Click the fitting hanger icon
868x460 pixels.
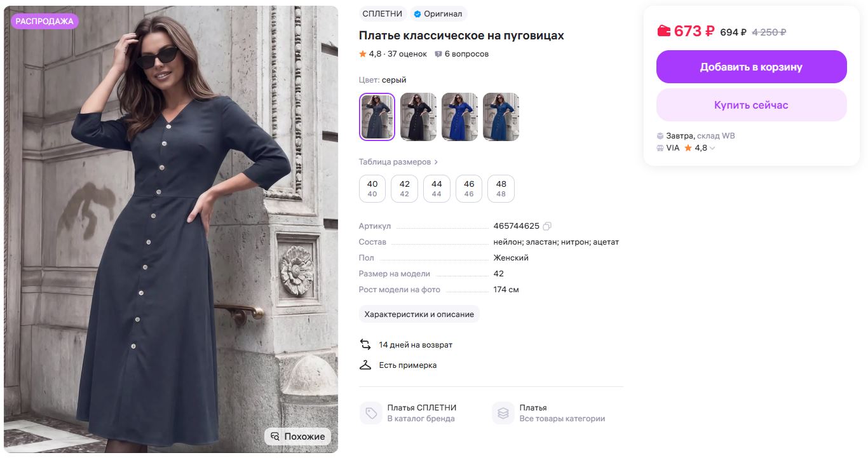pyautogui.click(x=365, y=365)
